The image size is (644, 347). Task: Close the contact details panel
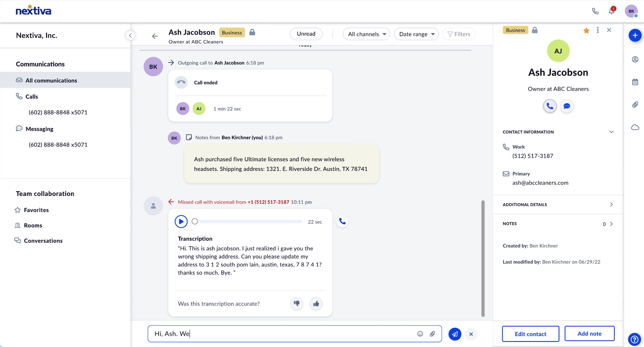tap(609, 30)
